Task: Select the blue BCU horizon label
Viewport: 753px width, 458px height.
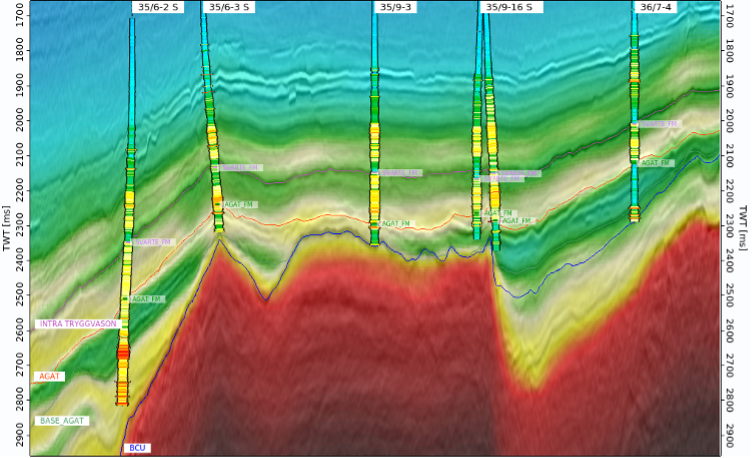Action: pos(137,448)
